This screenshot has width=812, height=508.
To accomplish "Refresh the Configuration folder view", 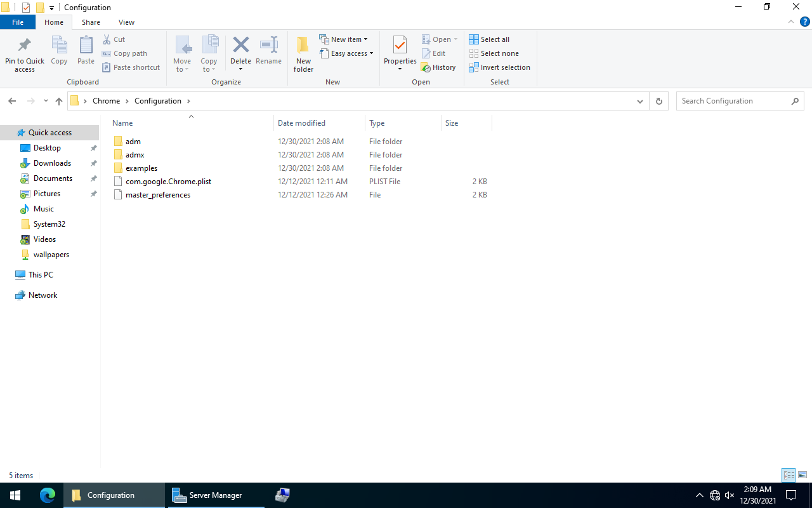I will 658,101.
